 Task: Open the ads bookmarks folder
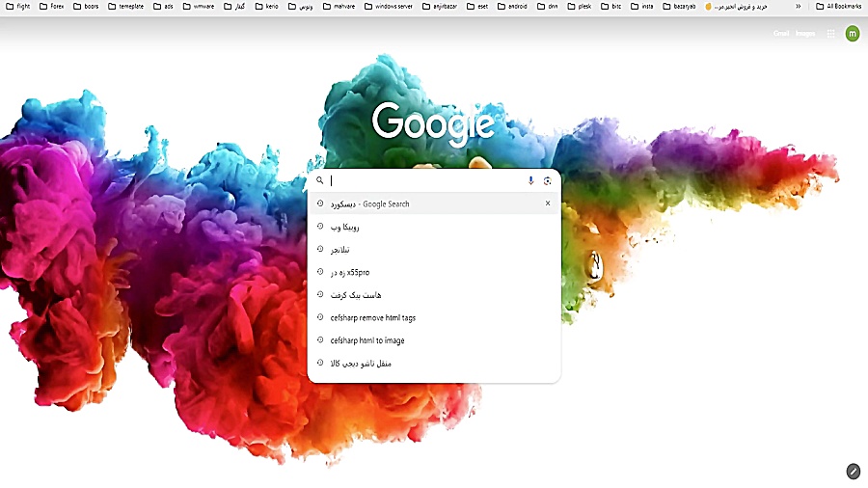163,7
